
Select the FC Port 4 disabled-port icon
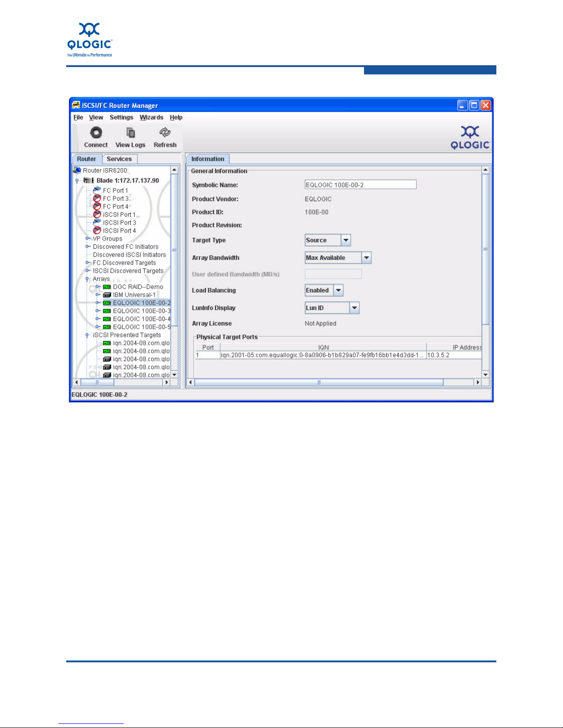pyautogui.click(x=97, y=206)
